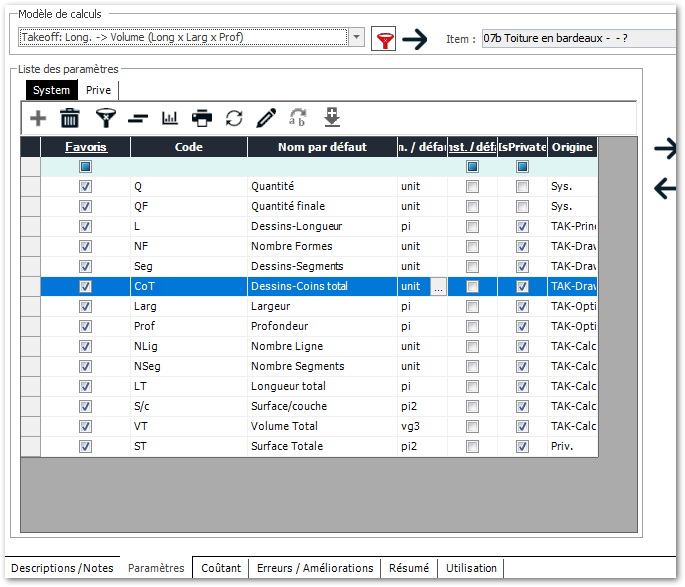The image size is (685, 587).
Task: Click the refresh arrows icon
Action: click(234, 118)
